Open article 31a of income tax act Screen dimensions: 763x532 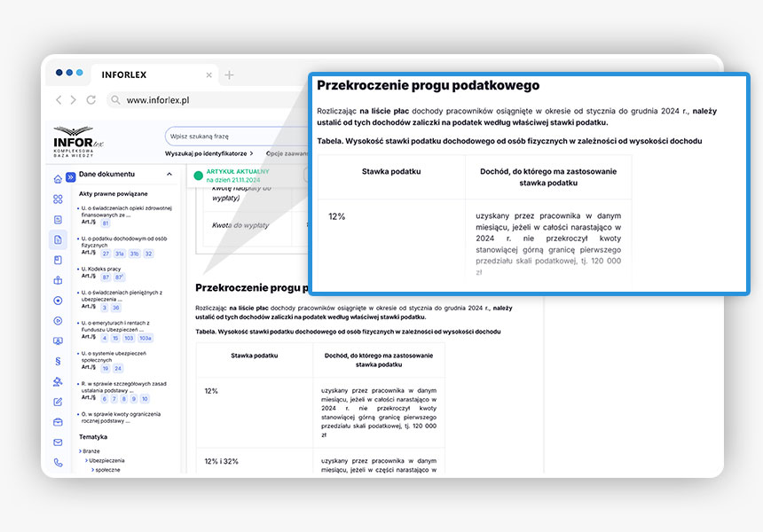pyautogui.click(x=119, y=254)
